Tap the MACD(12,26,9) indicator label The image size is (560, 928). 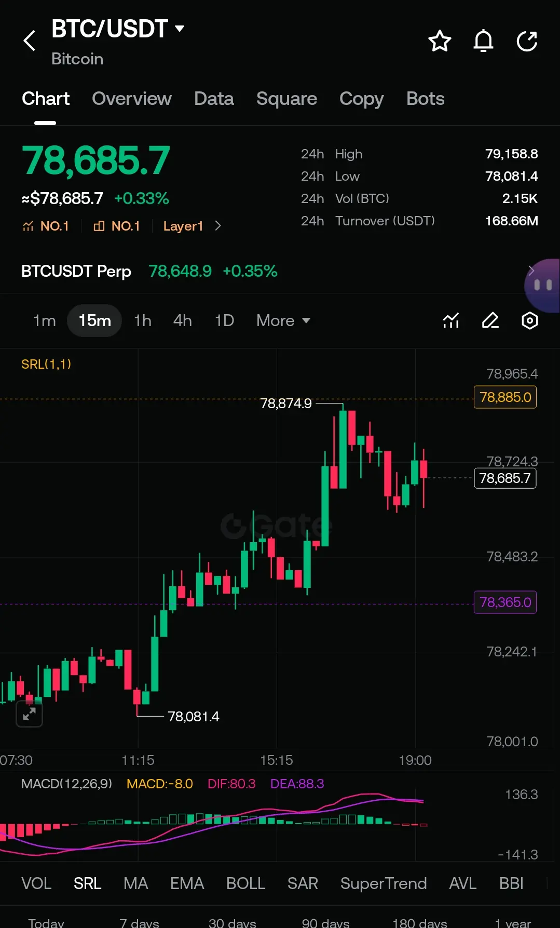pyautogui.click(x=66, y=784)
